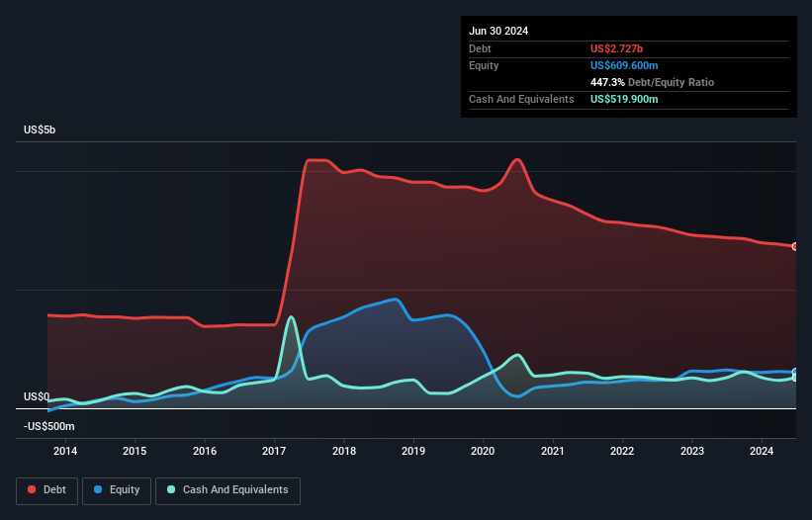This screenshot has width=812, height=520.
Task: Click Cash And Equivalents label in tooltip
Action: [521, 99]
